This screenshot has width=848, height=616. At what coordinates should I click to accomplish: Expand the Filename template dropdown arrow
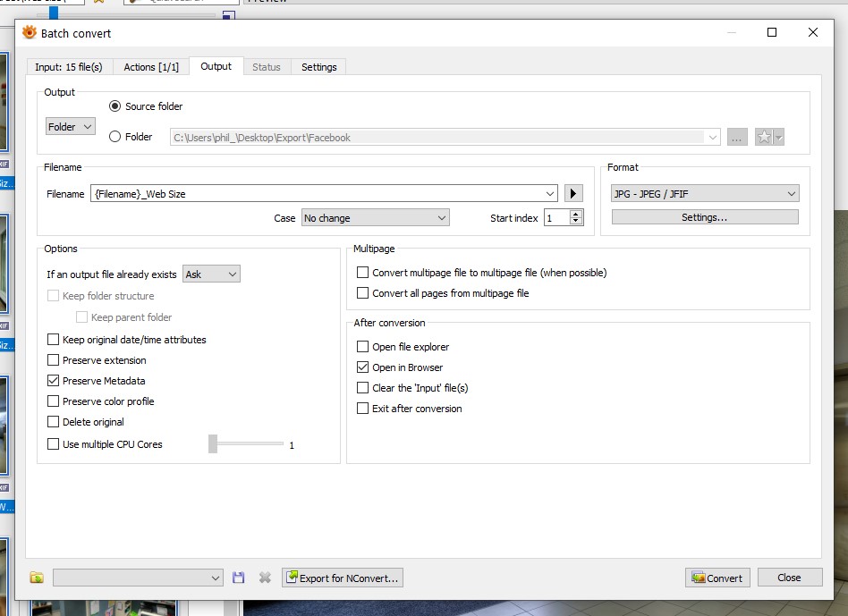tap(550, 193)
